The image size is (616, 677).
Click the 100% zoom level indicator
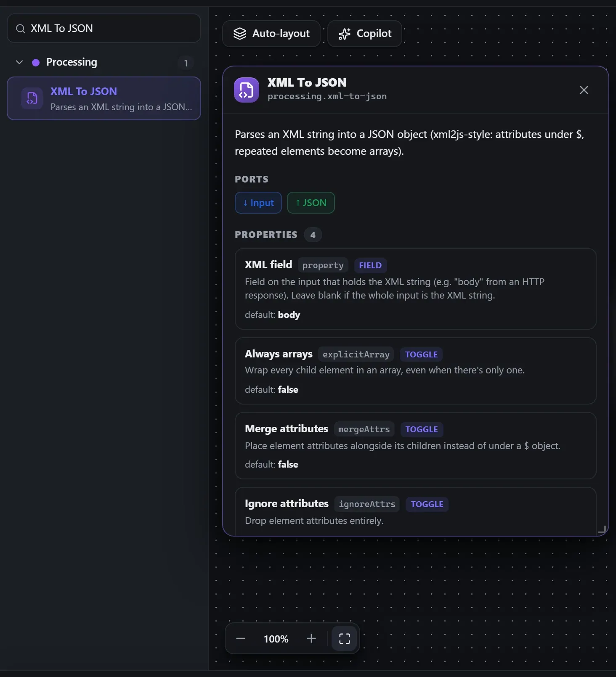click(x=276, y=639)
